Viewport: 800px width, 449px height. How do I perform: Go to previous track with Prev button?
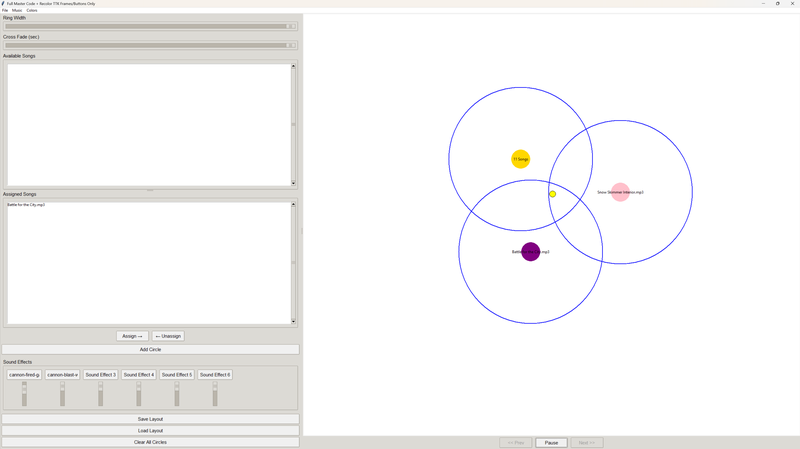point(516,442)
